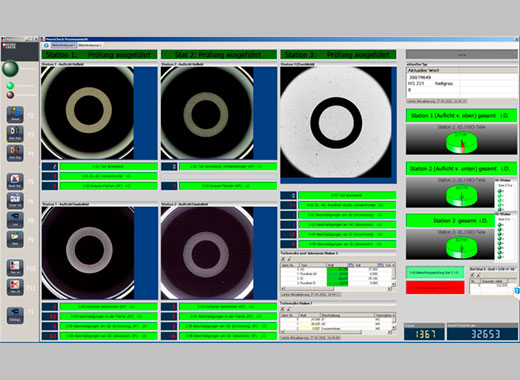Click Station 2 (Auflicht v. unten) gesamt i.O. bar
520x380 pixels.
click(x=462, y=169)
